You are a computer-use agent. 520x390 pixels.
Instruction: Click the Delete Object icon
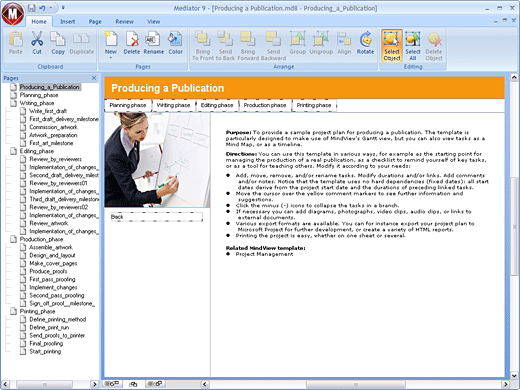pyautogui.click(x=434, y=39)
